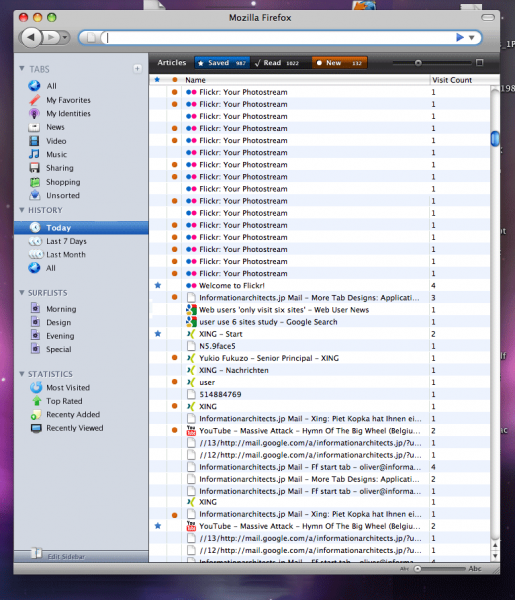
Task: Click the Articles label in toolbar
Action: coord(172,62)
